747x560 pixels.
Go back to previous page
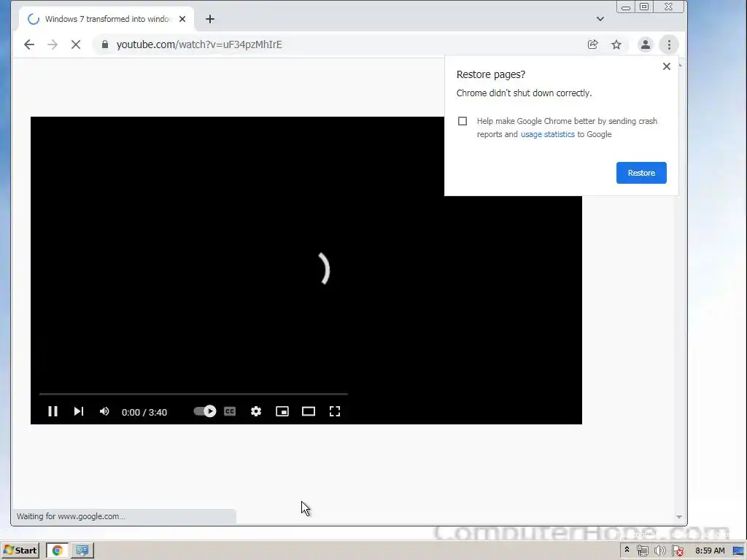[29, 44]
